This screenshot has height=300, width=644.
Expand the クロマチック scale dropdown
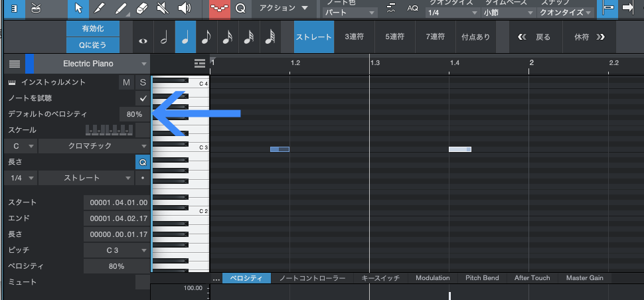click(x=93, y=145)
